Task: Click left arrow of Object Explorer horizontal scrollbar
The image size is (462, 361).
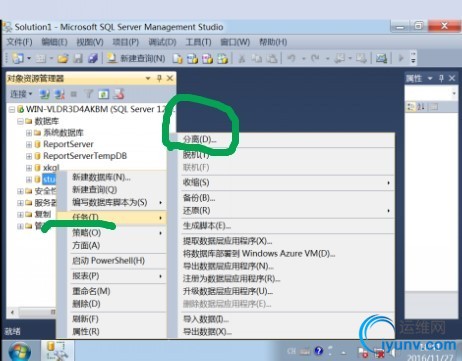Action: [13, 312]
